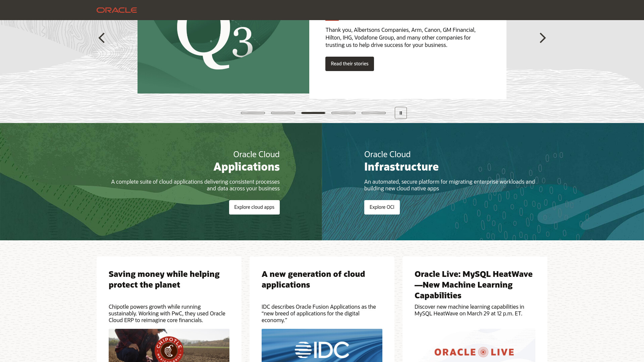
Task: Open the Oracle Live MySQL HeatWave article
Action: [473, 285]
